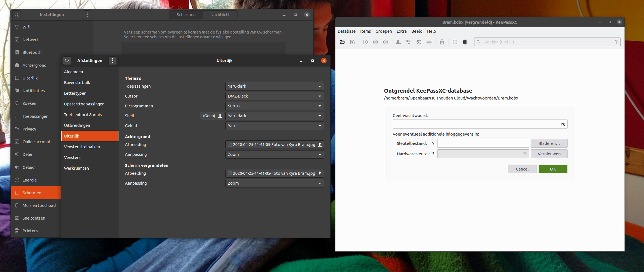644x272 pixels.
Task: Copy the password using the key icon
Action: coord(409,42)
